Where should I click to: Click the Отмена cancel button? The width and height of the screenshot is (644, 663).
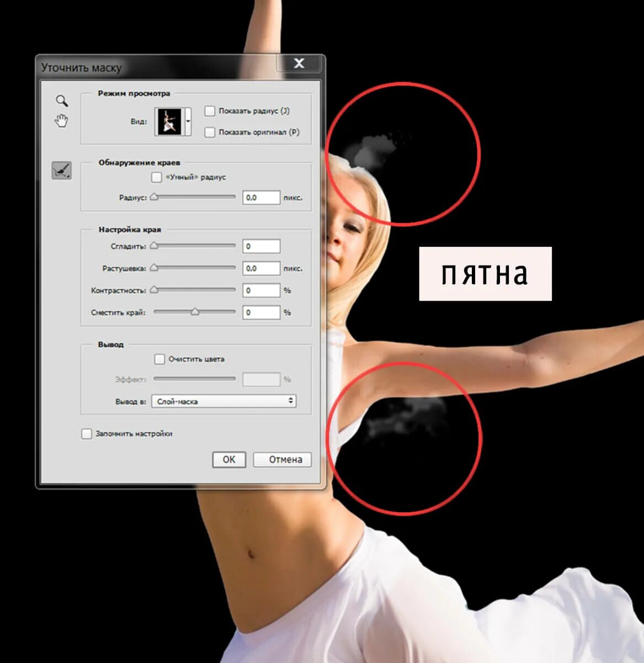click(x=283, y=459)
